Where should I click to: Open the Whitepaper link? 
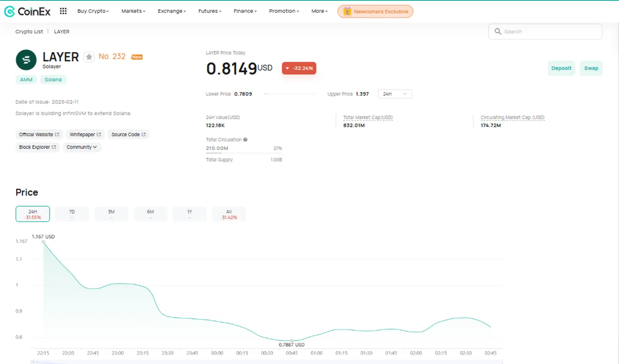click(85, 134)
